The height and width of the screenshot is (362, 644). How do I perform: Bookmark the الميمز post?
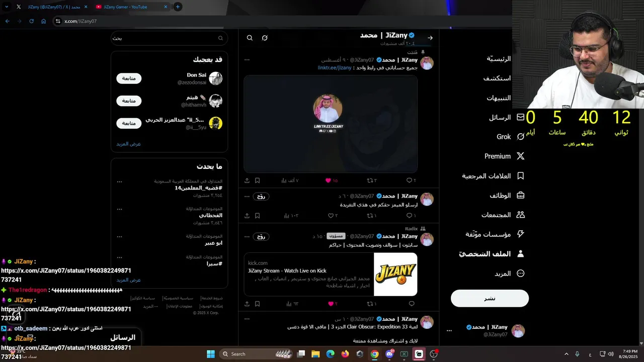[x=257, y=216]
